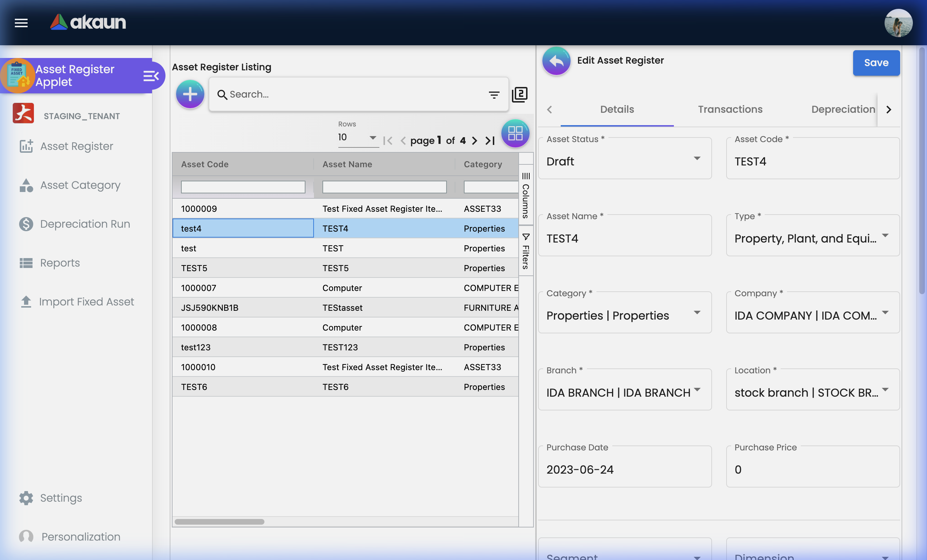This screenshot has width=927, height=560.
Task: Open the user profile avatar
Action: [899, 23]
